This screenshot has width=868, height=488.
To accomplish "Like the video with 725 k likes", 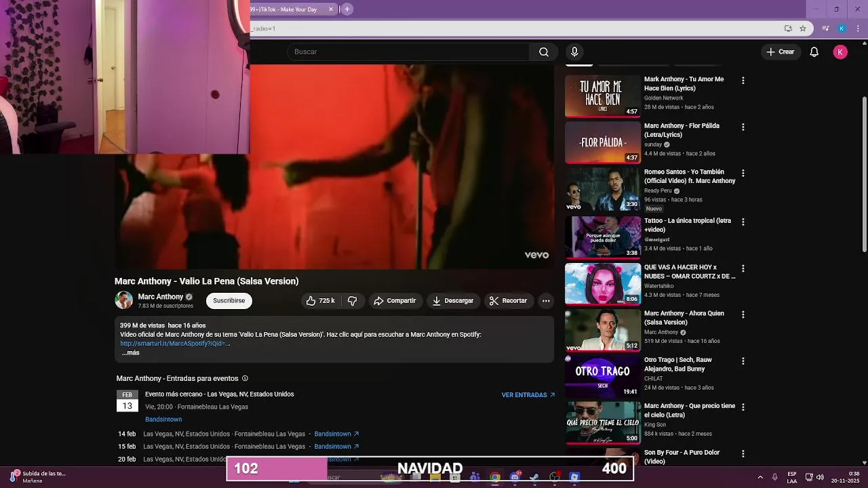I will 320,301.
